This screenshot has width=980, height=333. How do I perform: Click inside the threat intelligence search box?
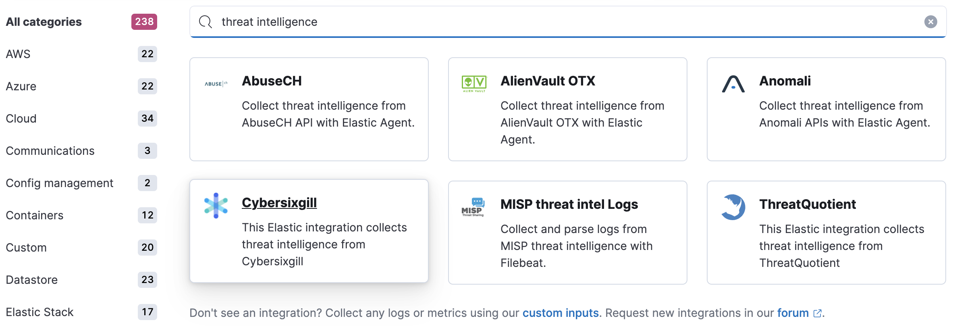point(564,22)
